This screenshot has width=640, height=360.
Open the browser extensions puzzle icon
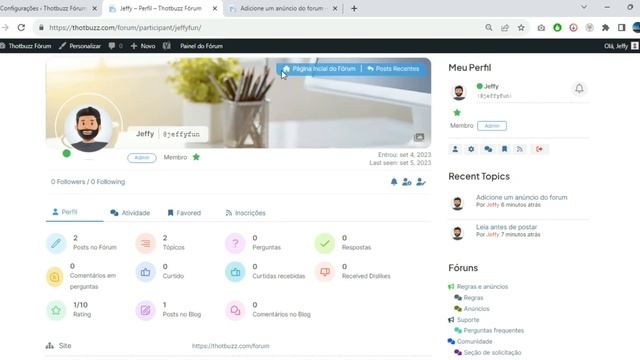(606, 28)
